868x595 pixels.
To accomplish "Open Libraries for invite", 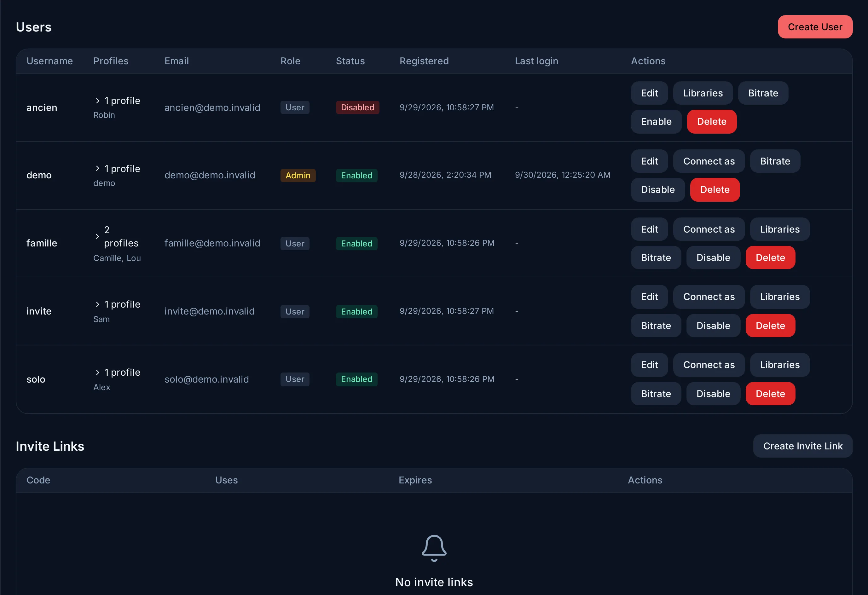I will point(779,297).
